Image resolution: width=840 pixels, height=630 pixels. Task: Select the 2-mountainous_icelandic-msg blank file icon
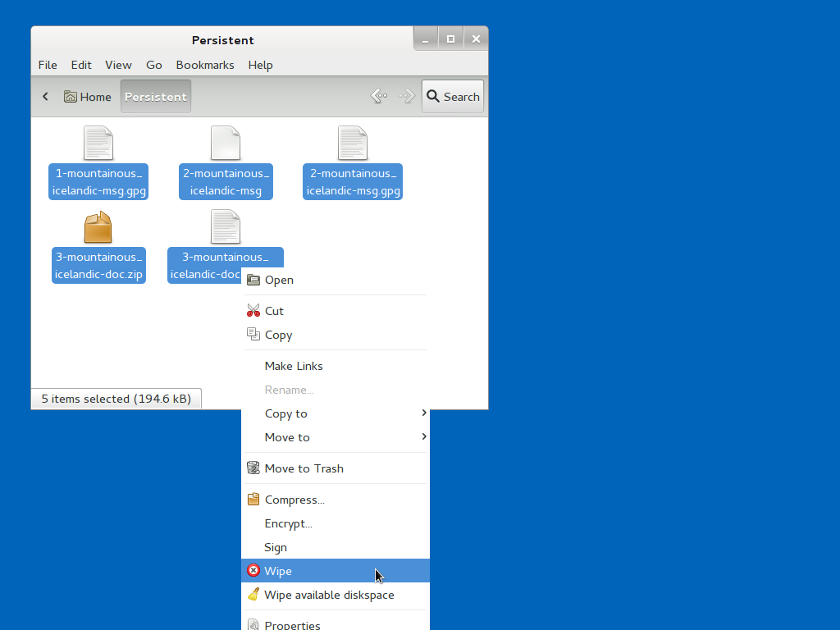click(226, 144)
